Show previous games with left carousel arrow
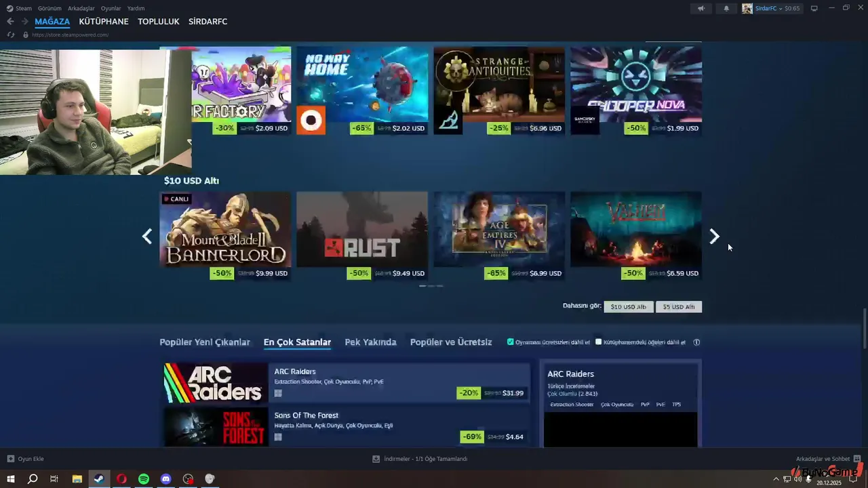The image size is (868, 488). 147,236
